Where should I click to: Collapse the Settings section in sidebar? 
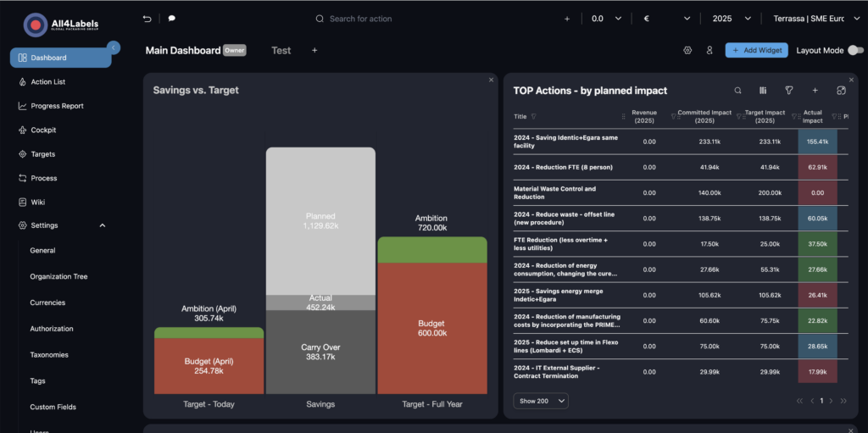click(x=103, y=225)
